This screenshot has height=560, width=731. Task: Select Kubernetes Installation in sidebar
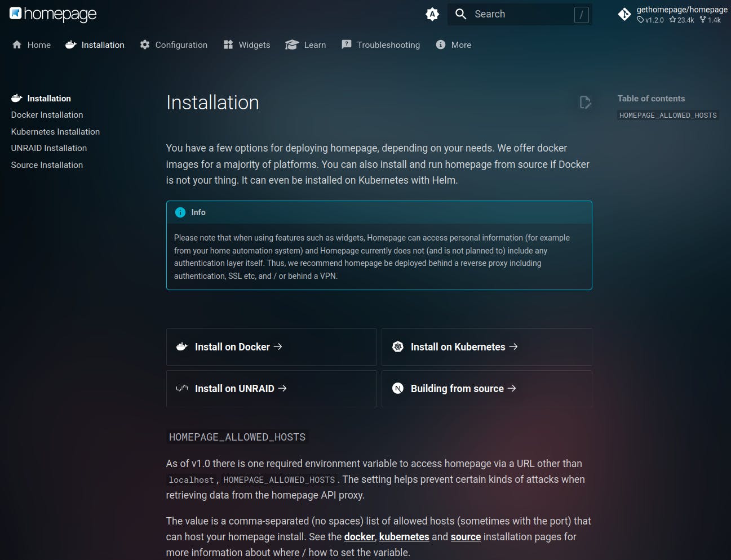(x=55, y=132)
